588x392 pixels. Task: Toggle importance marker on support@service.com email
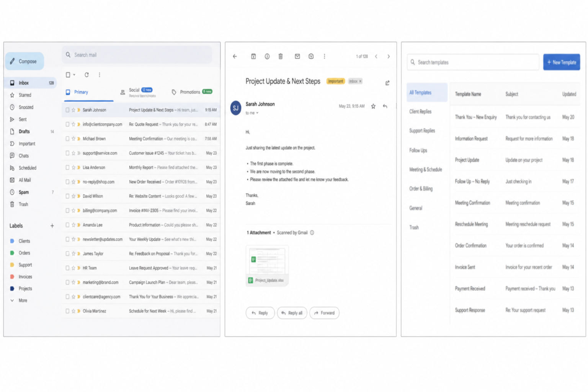click(79, 153)
